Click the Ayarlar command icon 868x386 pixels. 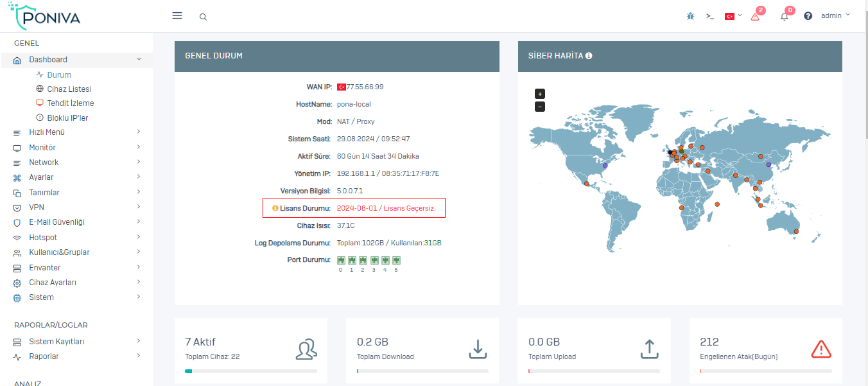click(x=17, y=178)
